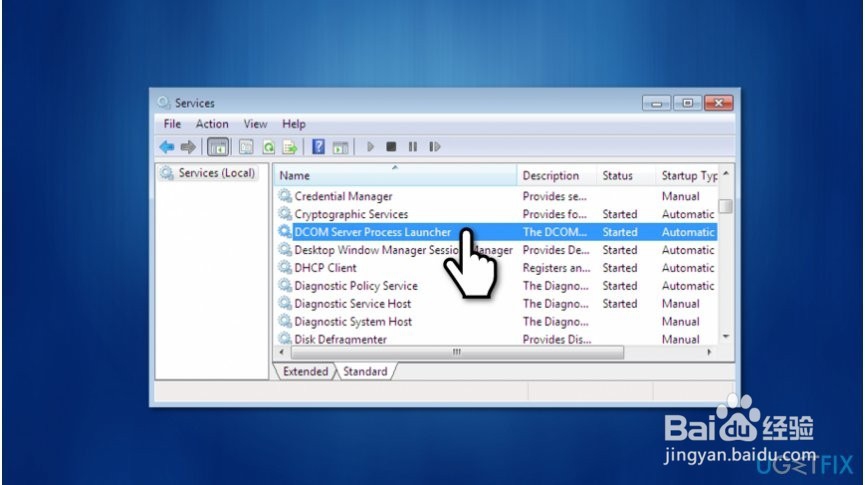Viewport: 865px width, 485px height.
Task: Click gear icon beside Diagnostic Policy Service
Action: pyautogui.click(x=285, y=285)
